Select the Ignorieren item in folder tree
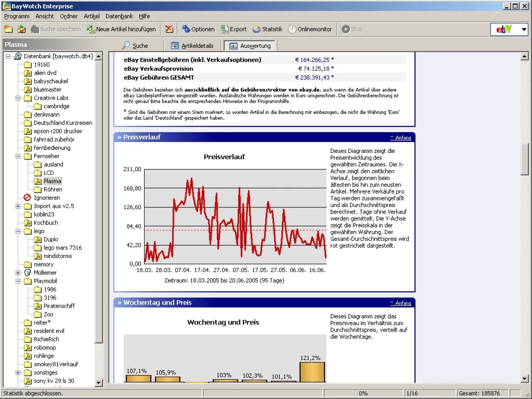 [47, 198]
